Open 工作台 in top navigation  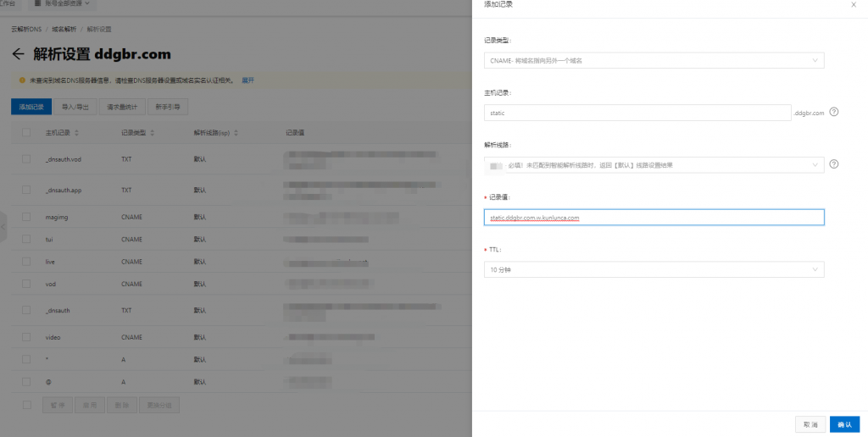coord(8,3)
